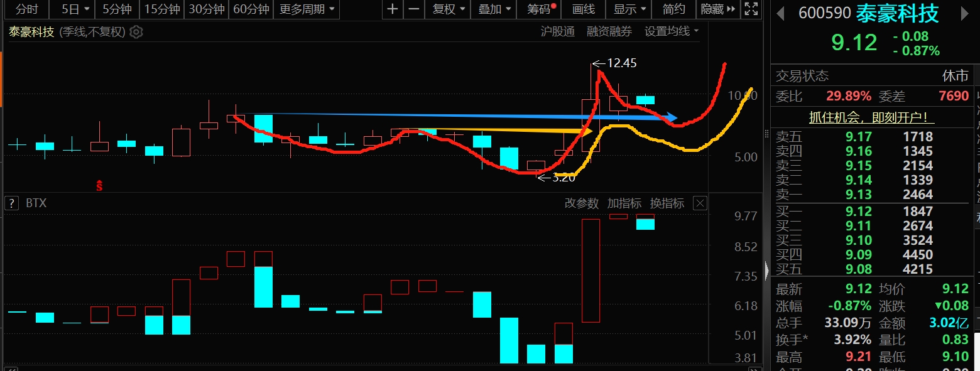The image size is (980, 371).
Task: Collapse side panel with splitter arrow
Action: (767, 271)
